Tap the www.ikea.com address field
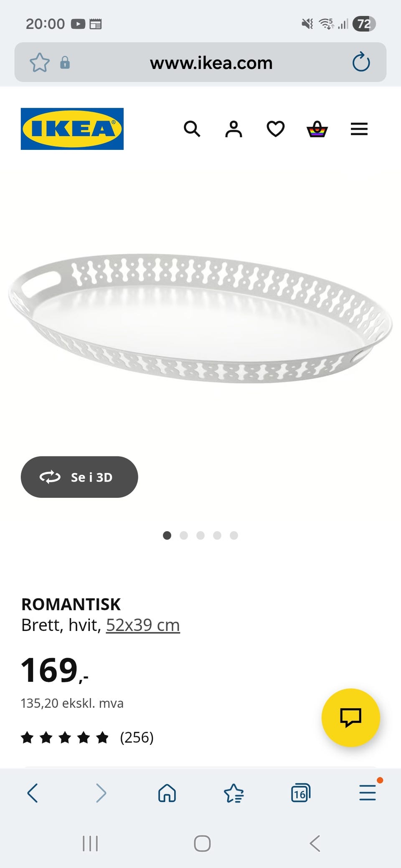 click(x=211, y=63)
